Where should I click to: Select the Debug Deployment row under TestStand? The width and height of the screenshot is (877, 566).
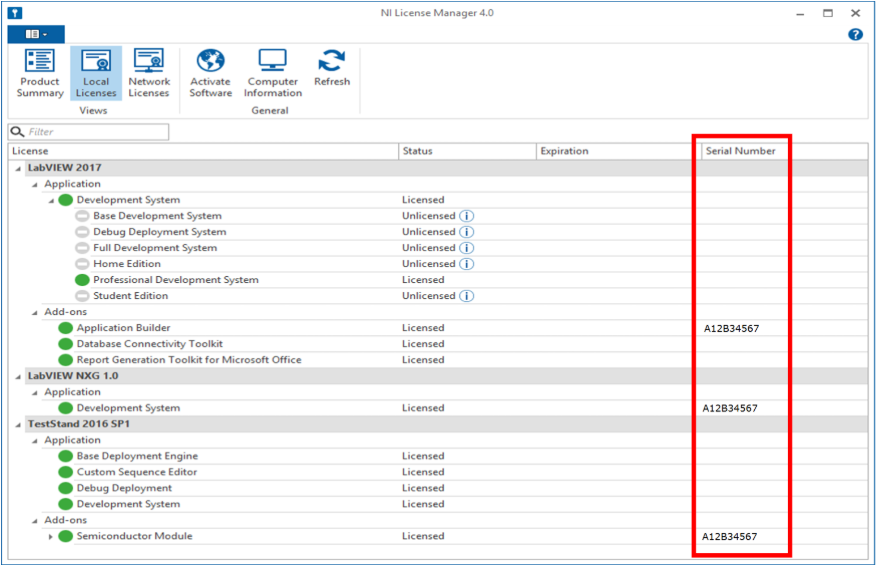[x=438, y=488]
